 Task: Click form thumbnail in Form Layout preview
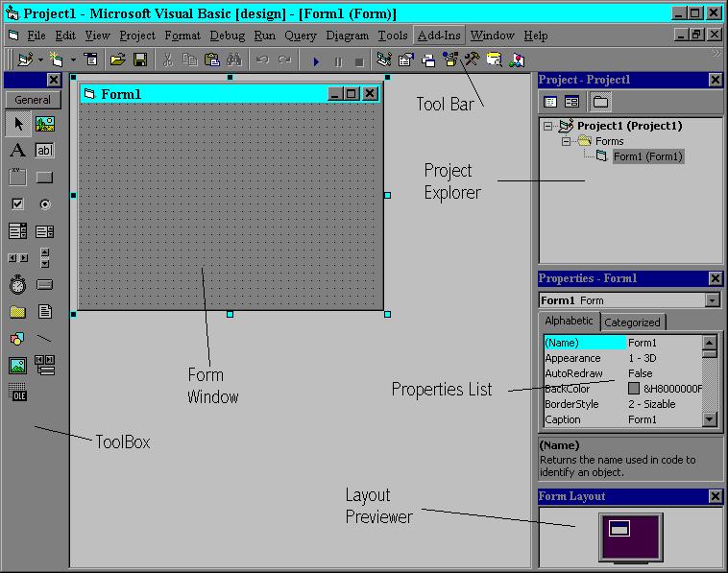(619, 528)
